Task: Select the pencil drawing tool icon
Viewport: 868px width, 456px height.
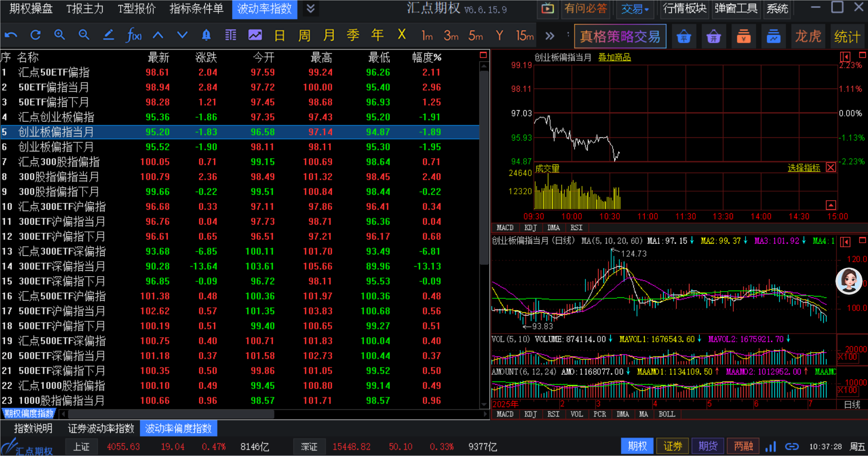Action: click(x=108, y=35)
